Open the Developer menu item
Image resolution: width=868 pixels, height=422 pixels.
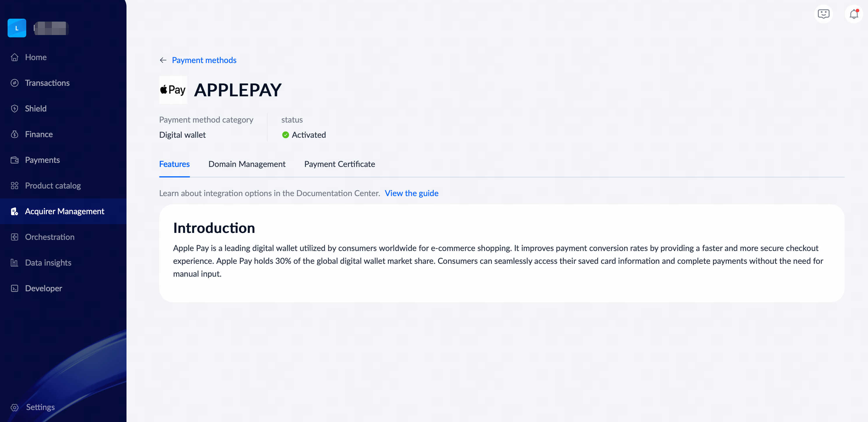43,288
